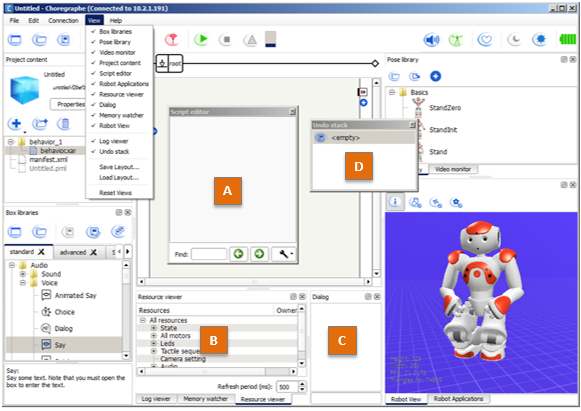The image size is (581, 411).
Task: Open the Edit menu
Action: click(x=34, y=20)
